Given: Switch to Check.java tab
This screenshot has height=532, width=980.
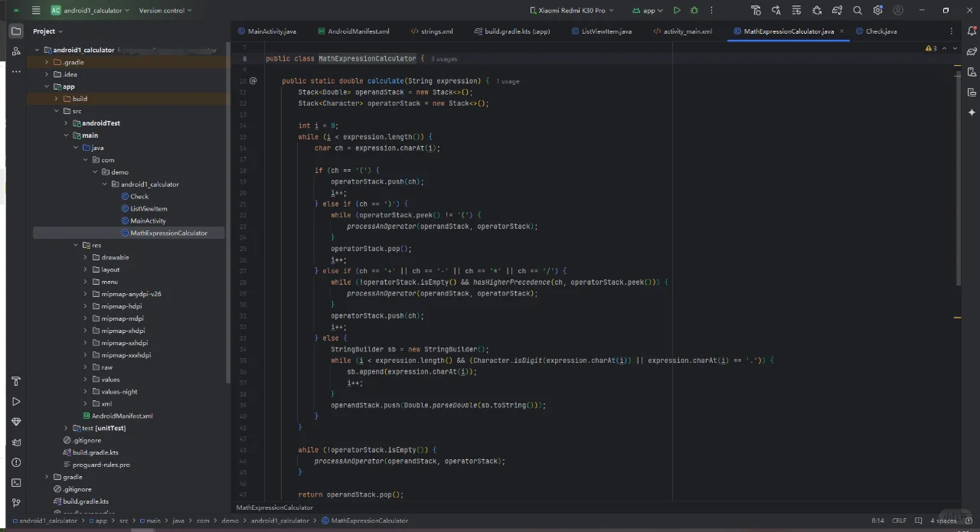Looking at the screenshot, I should pos(876,31).
